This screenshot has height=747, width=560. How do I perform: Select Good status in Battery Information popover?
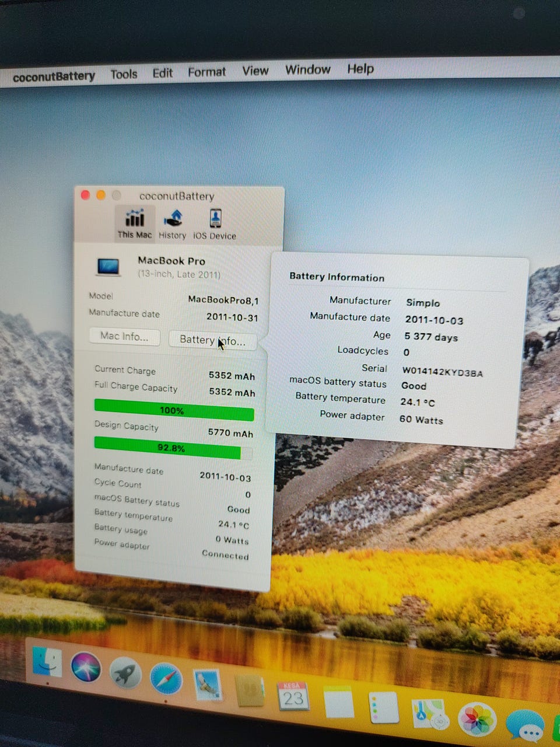coord(414,386)
